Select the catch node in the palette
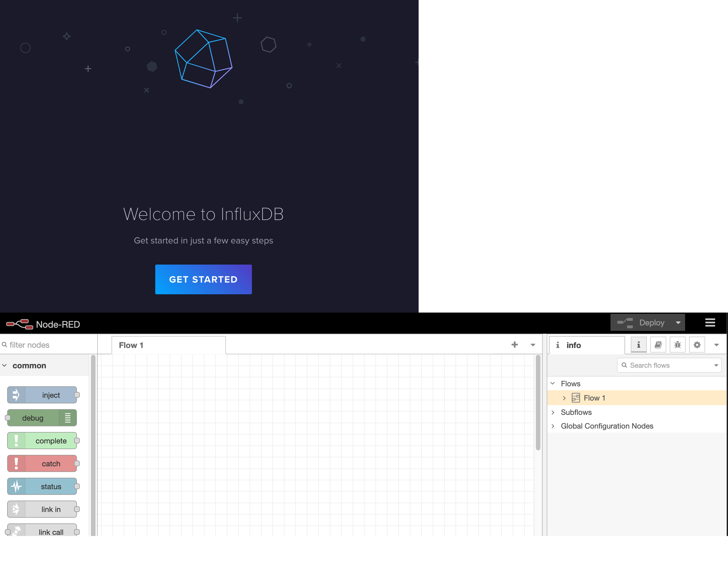This screenshot has height=568, width=728. 42,463
